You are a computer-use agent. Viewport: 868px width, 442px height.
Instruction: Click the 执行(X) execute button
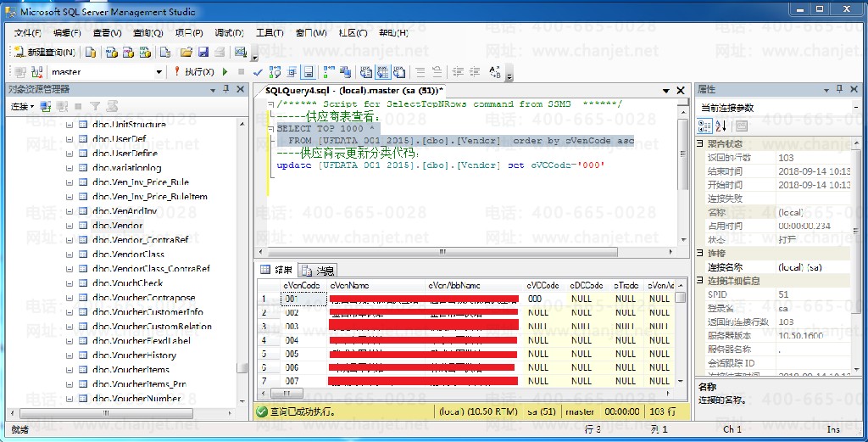click(x=194, y=71)
